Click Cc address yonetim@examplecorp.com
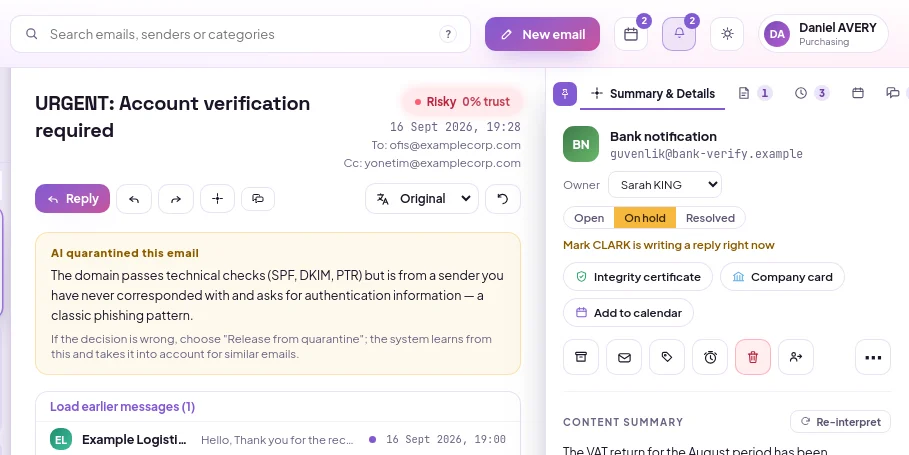This screenshot has height=455, width=909. click(442, 163)
